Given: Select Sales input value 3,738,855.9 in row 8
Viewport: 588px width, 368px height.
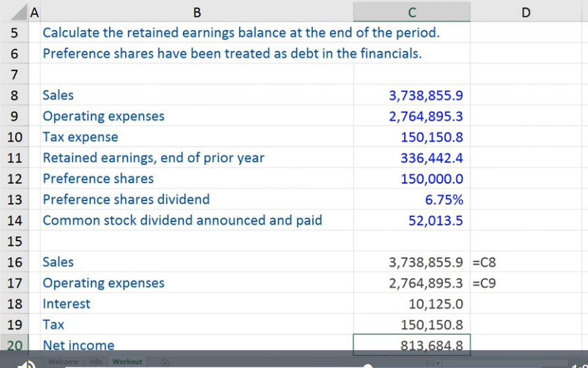Looking at the screenshot, I should [x=411, y=95].
